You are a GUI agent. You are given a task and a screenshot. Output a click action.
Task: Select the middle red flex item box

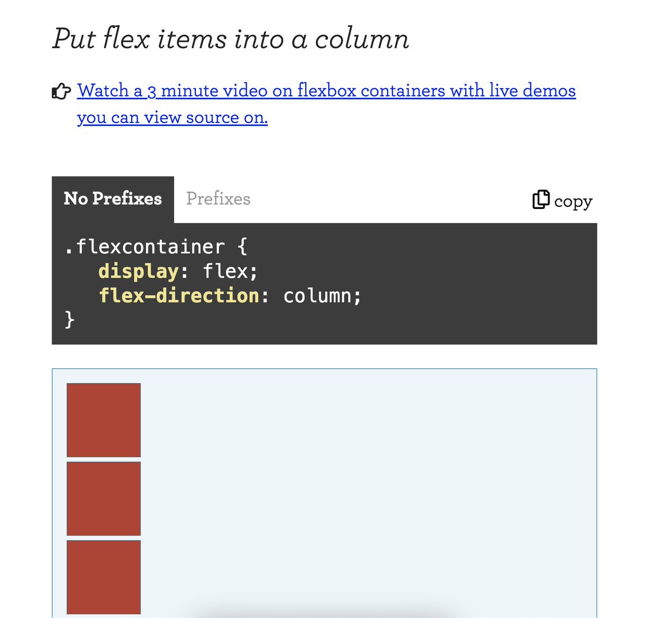(104, 499)
